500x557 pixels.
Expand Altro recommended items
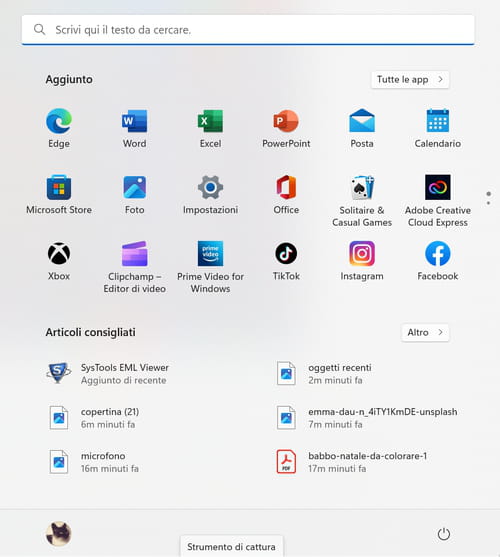(x=425, y=332)
